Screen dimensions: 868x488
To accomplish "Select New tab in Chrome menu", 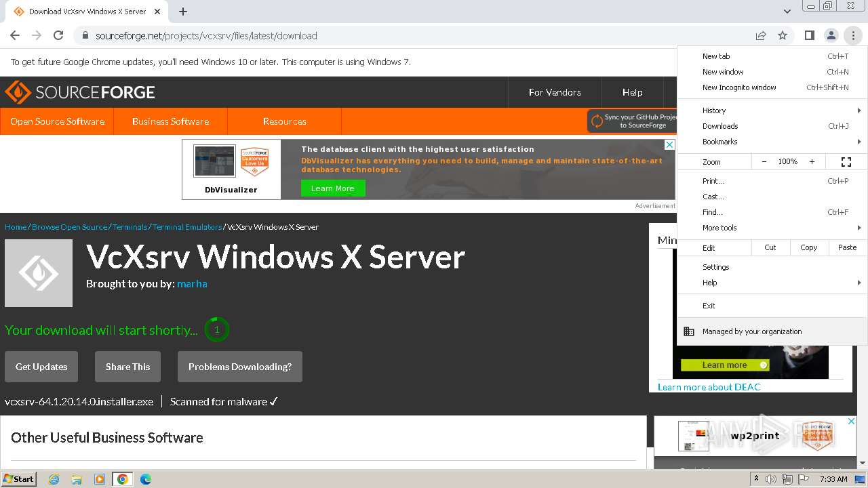I will (772, 56).
